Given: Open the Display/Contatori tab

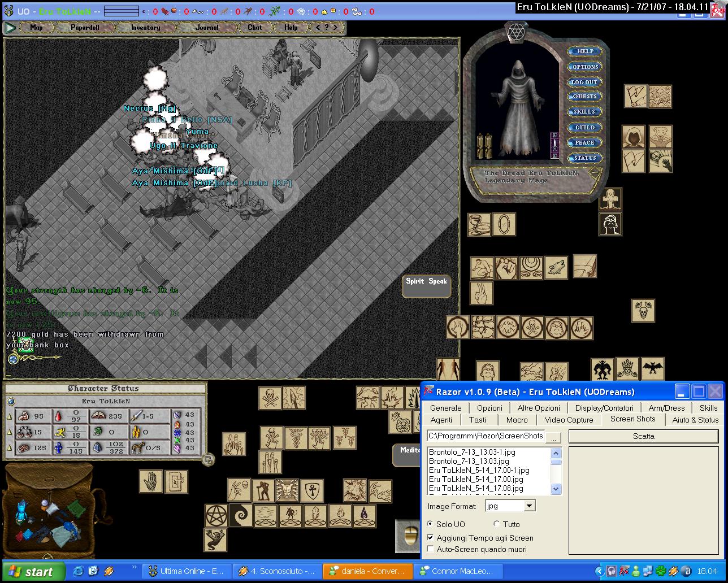Looking at the screenshot, I should pos(604,408).
